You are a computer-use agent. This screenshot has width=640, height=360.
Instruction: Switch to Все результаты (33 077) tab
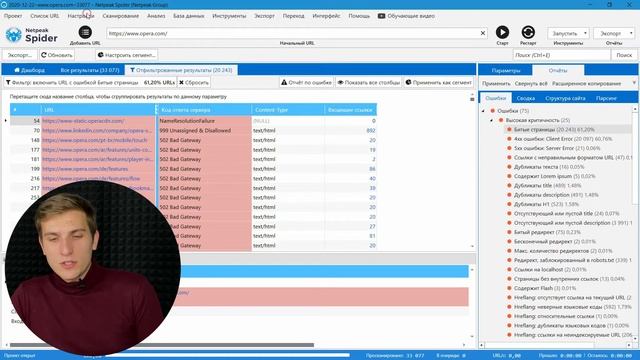point(90,70)
